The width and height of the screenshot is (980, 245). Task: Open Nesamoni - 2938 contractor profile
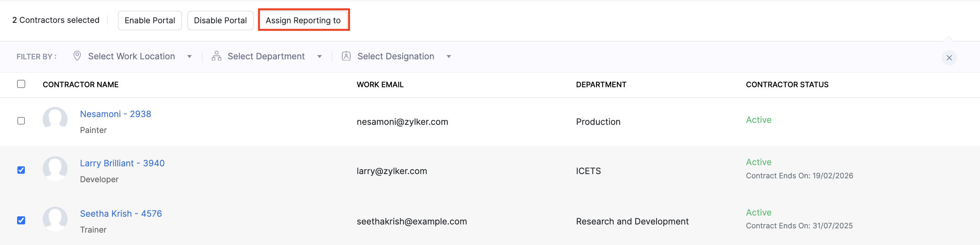115,114
